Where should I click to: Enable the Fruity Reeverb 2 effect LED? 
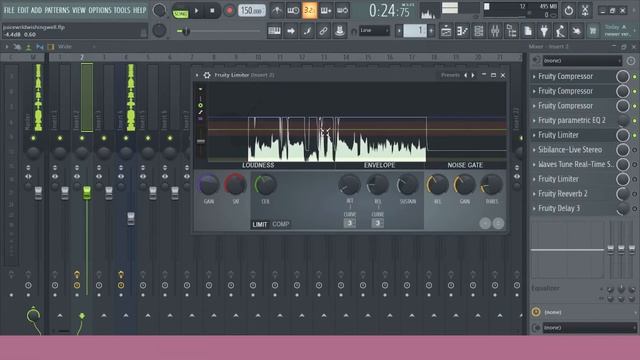pyautogui.click(x=635, y=194)
